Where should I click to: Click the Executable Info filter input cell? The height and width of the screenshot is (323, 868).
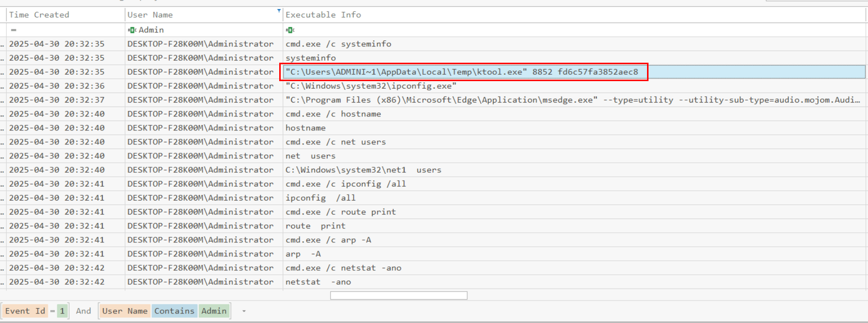pyautogui.click(x=547, y=30)
